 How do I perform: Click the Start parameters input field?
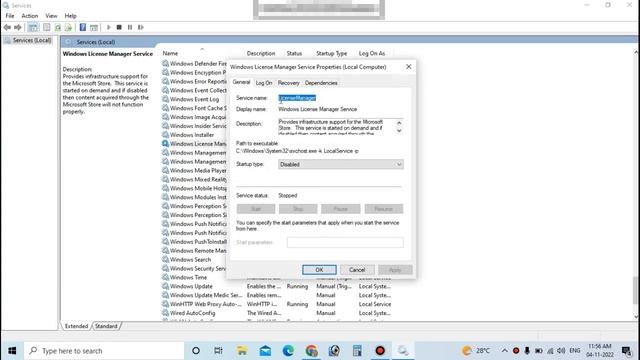345,242
